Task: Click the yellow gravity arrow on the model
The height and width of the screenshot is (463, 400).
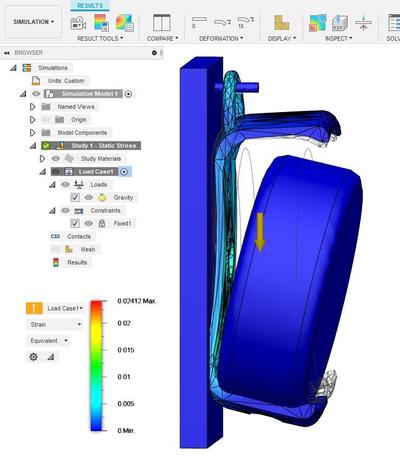Action: click(260, 232)
